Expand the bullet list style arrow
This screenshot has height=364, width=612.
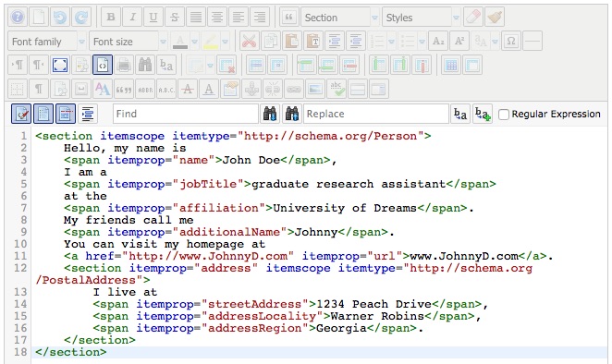422,42
